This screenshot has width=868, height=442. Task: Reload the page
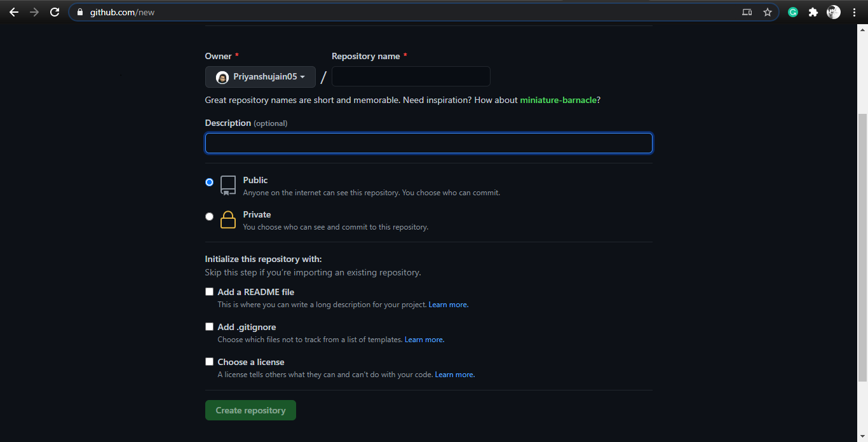click(55, 12)
